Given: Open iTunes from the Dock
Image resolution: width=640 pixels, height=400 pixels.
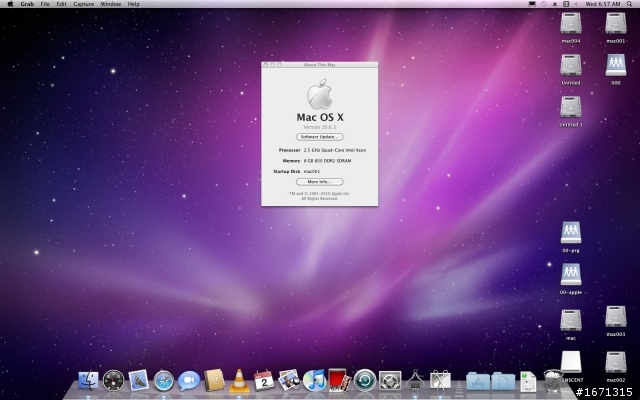Looking at the screenshot, I should tap(314, 380).
